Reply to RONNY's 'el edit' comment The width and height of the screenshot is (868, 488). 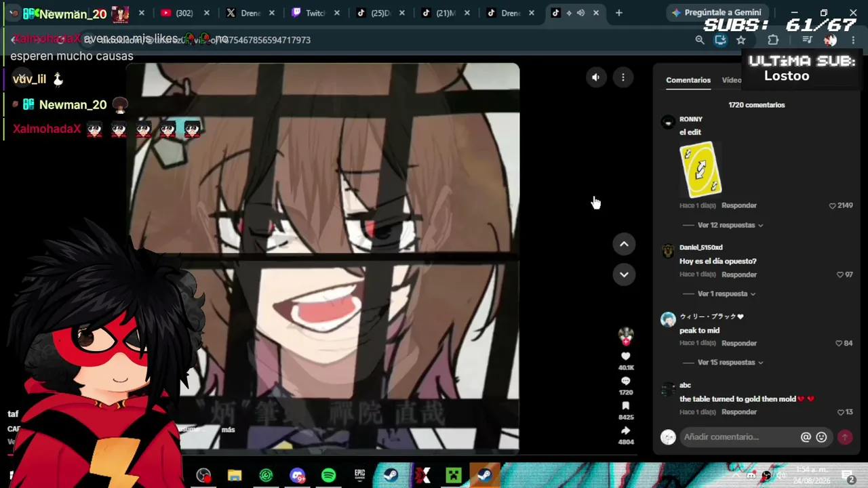pyautogui.click(x=739, y=205)
